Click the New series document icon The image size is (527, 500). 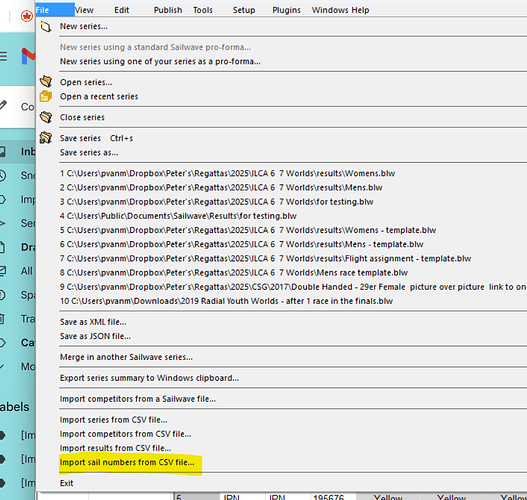(x=46, y=27)
